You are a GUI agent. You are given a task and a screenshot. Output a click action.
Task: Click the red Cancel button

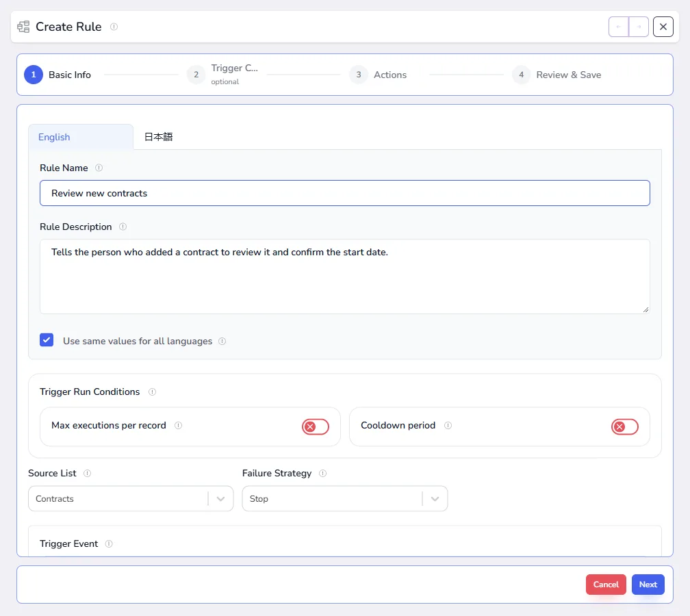tap(606, 585)
